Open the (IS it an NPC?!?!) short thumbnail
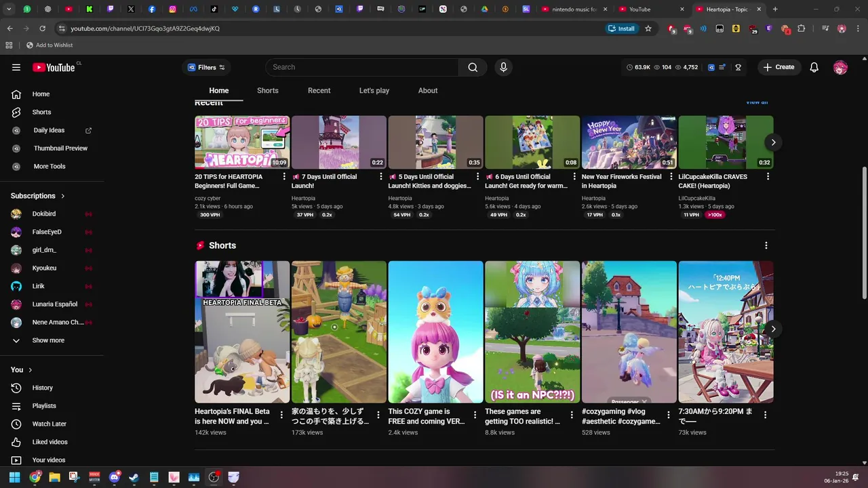This screenshot has width=868, height=488. coord(532,332)
